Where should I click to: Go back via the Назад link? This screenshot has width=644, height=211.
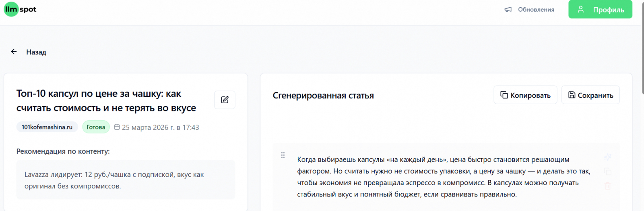coord(36,52)
